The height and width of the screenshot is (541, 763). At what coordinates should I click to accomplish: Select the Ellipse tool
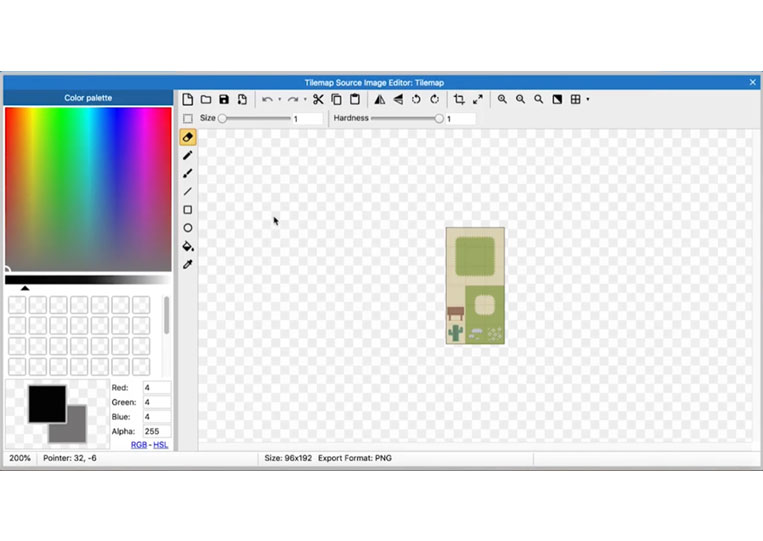tap(188, 228)
